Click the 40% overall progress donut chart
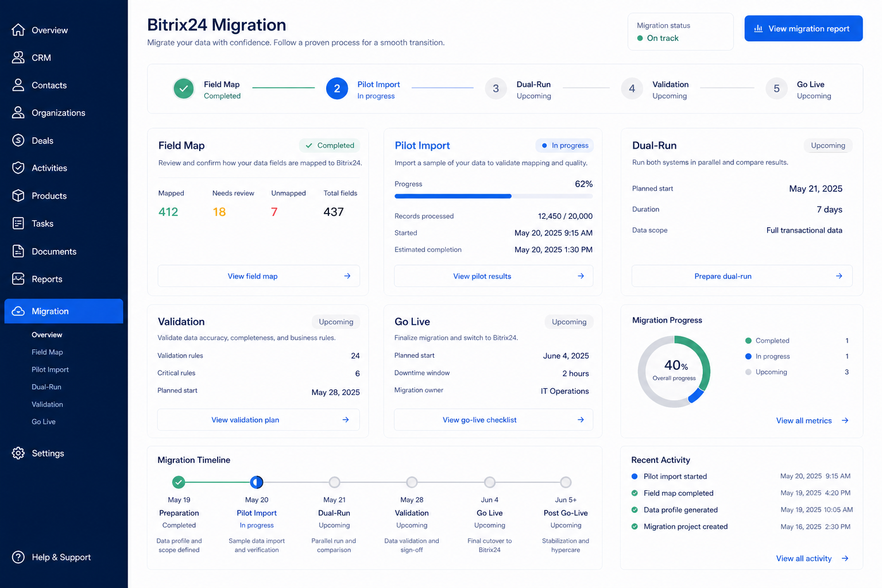 click(x=674, y=372)
